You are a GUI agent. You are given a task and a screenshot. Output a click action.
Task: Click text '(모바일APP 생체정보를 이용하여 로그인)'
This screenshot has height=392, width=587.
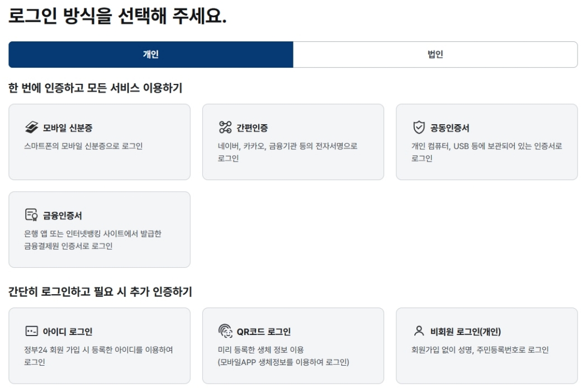tap(283, 362)
